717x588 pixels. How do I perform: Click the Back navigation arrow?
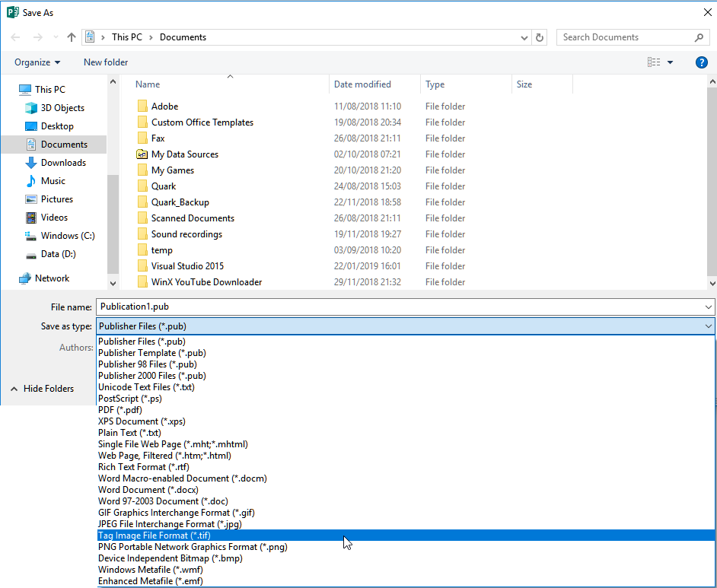15,37
